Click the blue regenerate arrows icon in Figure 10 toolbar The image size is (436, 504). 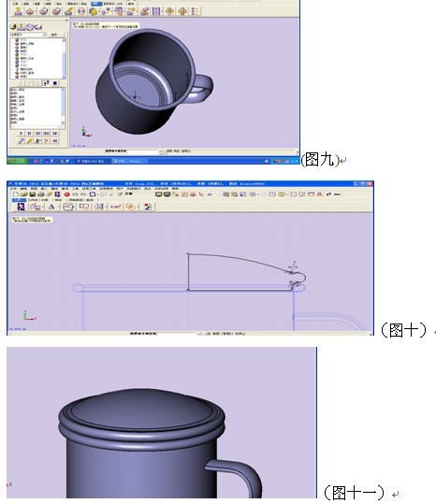[93, 194]
